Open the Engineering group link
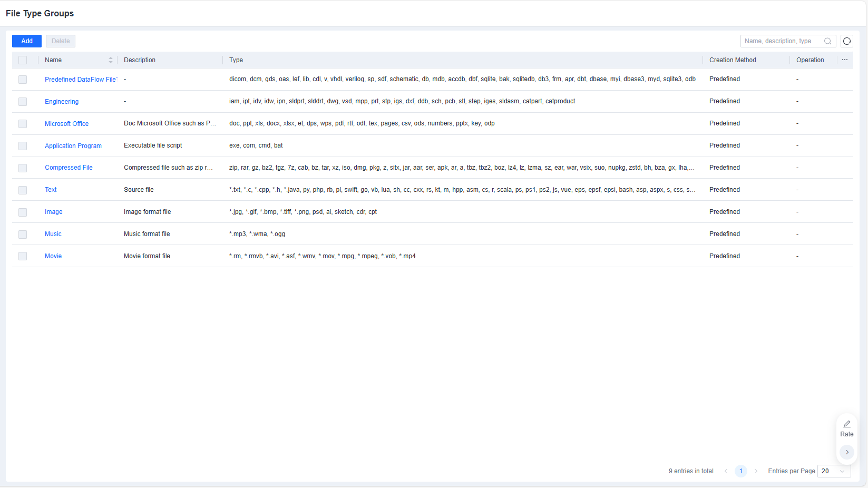This screenshot has width=868, height=488. [62, 102]
